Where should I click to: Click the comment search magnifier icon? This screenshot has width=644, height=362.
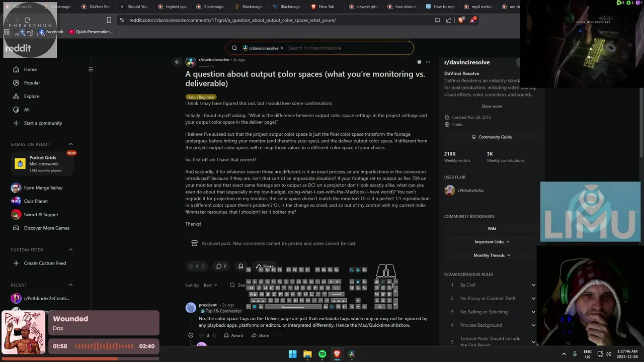tap(232, 285)
